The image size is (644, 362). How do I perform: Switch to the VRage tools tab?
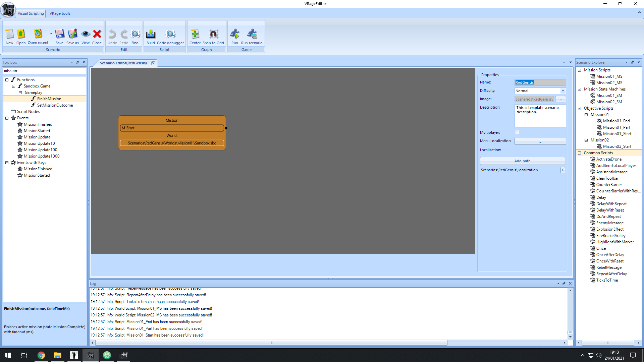pyautogui.click(x=60, y=13)
